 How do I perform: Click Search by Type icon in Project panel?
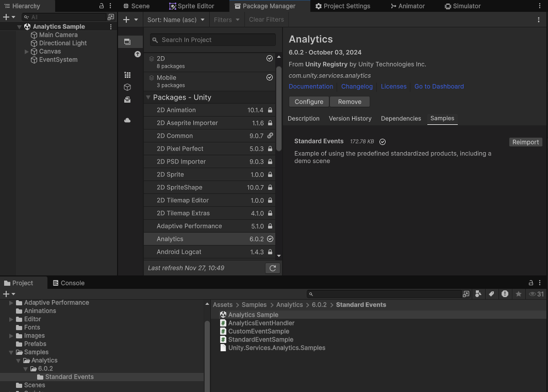point(478,294)
